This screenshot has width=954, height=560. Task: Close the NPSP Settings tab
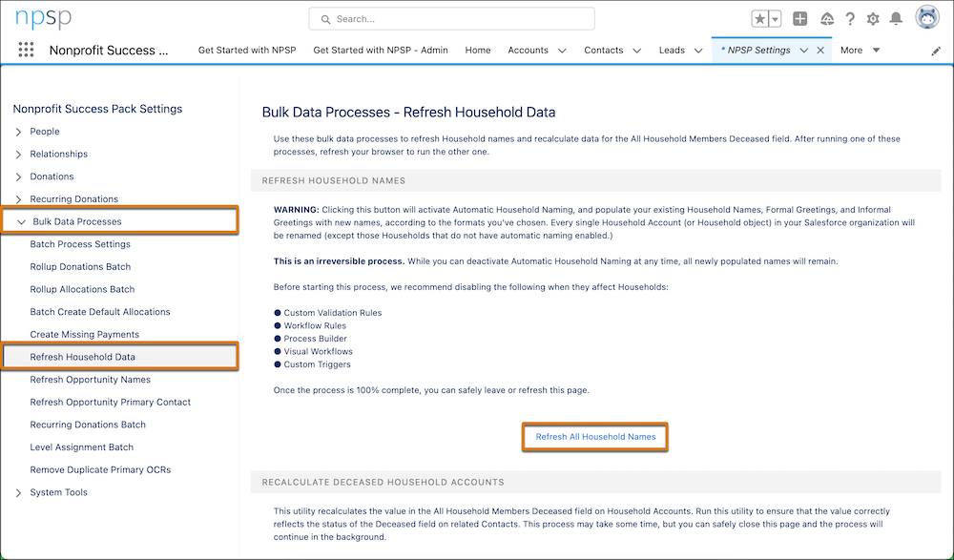point(820,51)
